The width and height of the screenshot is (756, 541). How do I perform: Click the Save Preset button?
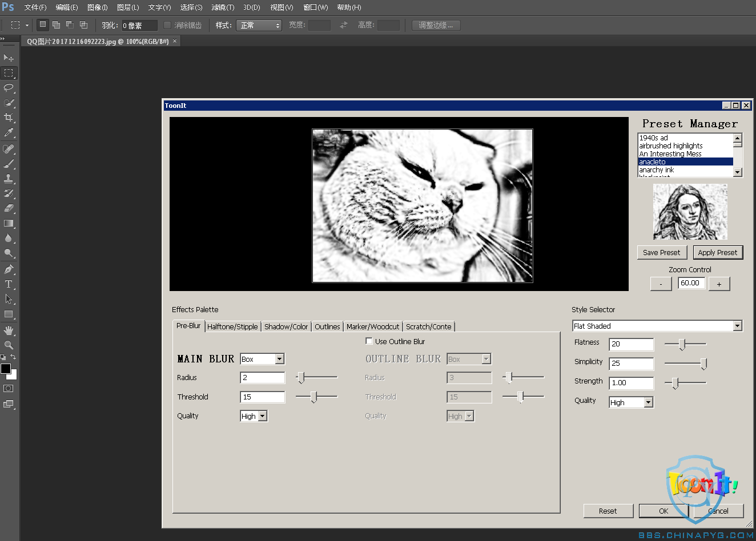pyautogui.click(x=662, y=252)
